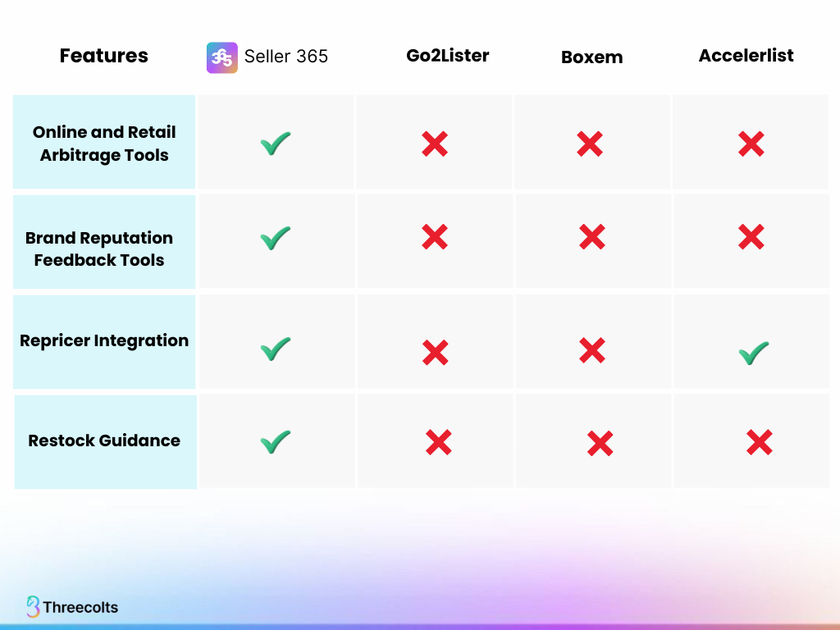
Task: Click the Brand Reputation Feedback Tools label
Action: [99, 249]
